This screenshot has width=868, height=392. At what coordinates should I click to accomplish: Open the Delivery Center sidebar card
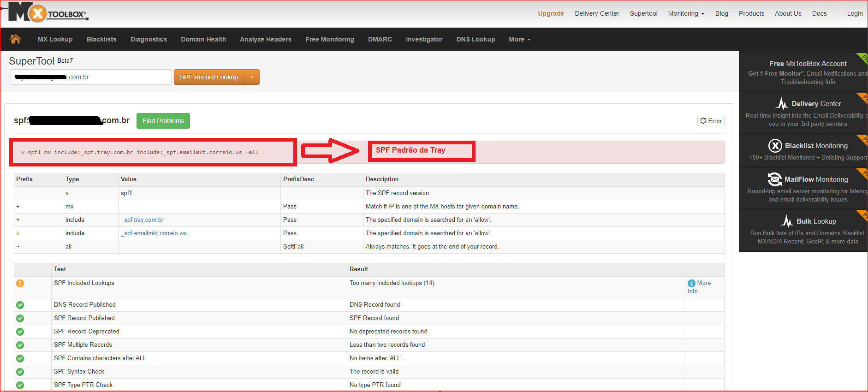[803, 113]
